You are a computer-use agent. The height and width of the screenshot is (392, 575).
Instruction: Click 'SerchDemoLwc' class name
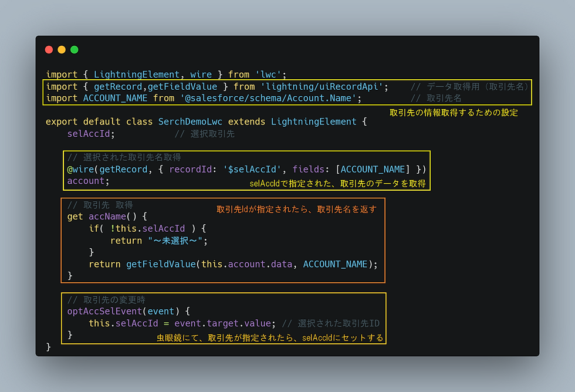pos(190,121)
